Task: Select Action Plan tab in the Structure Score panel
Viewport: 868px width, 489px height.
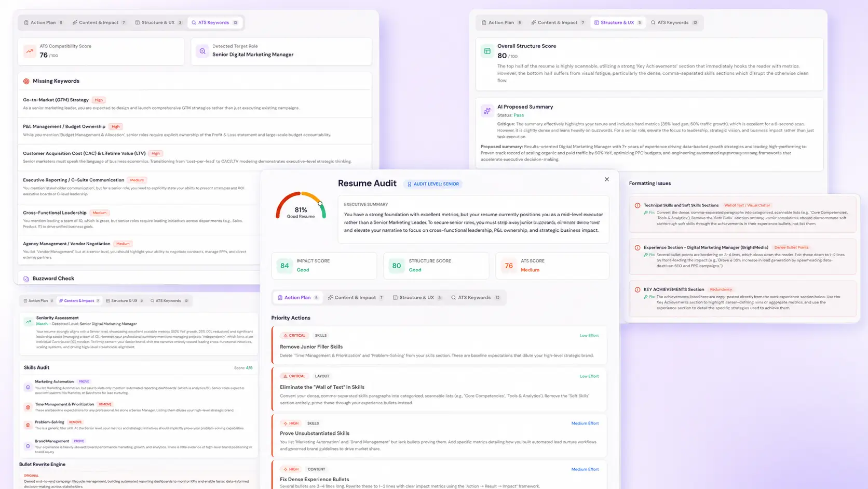Action: pyautogui.click(x=501, y=23)
